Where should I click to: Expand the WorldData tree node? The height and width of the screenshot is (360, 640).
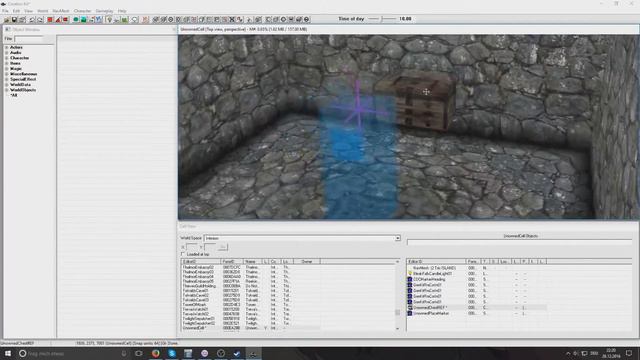tap(7, 84)
